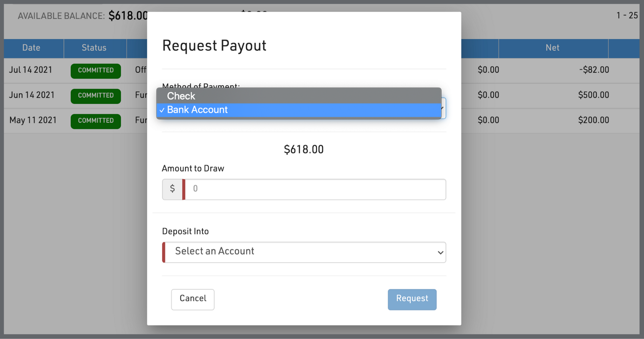Choose the Bank Account option
644x339 pixels.
pos(197,110)
